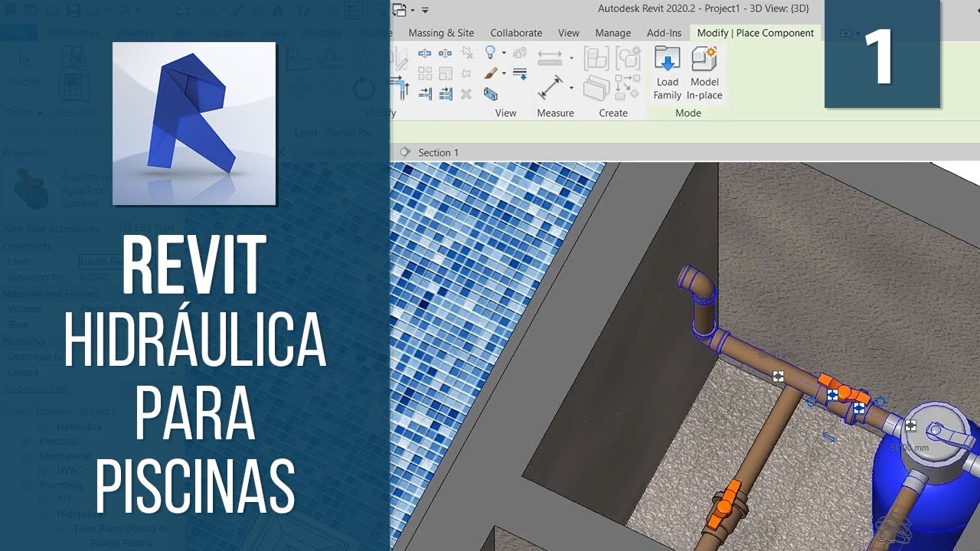Viewport: 980px width, 551px height.
Task: Click the Linework tool icon
Action: pos(519,73)
